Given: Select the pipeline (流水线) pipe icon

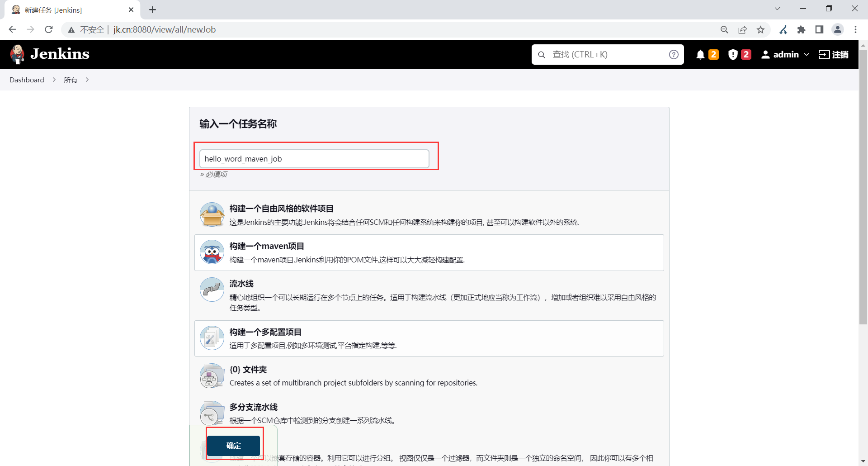Looking at the screenshot, I should point(212,290).
